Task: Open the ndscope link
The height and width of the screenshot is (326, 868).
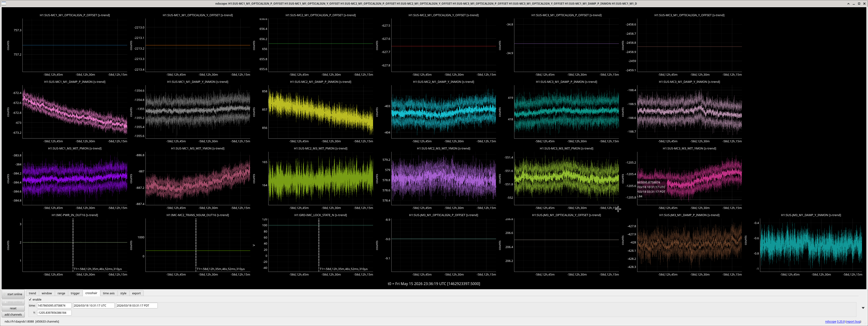Action: (x=831, y=321)
